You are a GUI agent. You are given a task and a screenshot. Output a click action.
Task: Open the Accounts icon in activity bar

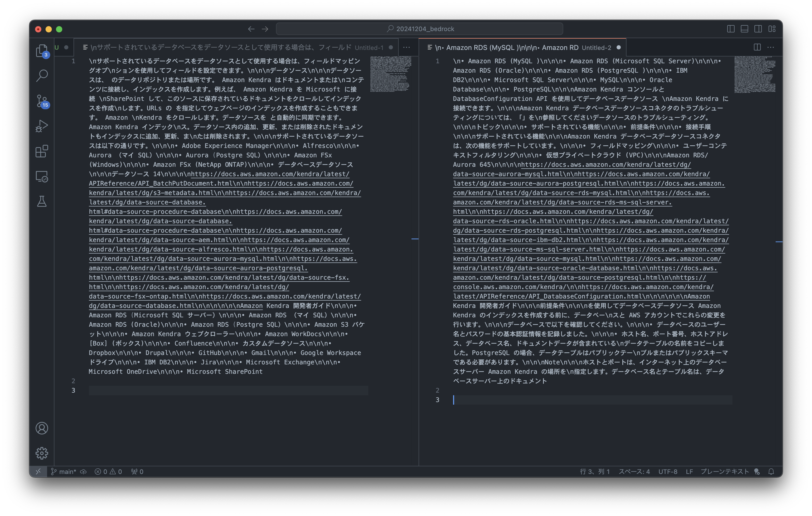[x=42, y=428]
